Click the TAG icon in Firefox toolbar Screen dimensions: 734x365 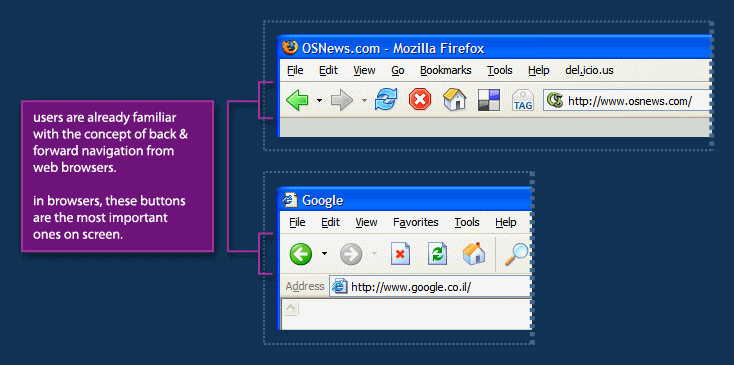522,100
